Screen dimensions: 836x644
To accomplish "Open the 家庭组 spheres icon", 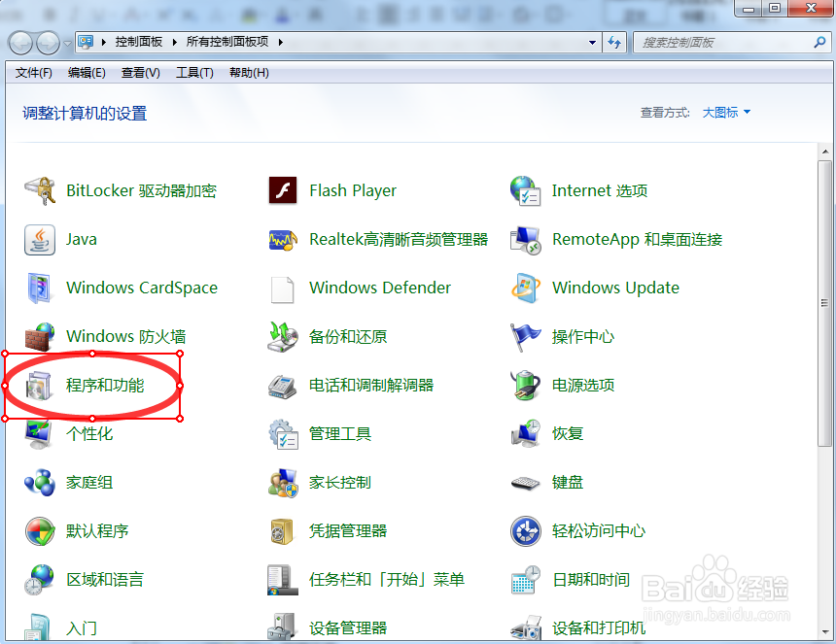I will pos(40,483).
